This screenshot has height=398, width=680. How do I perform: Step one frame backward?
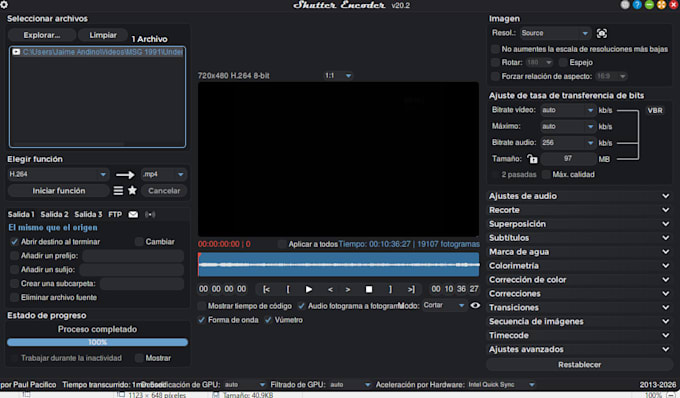pyautogui.click(x=330, y=289)
